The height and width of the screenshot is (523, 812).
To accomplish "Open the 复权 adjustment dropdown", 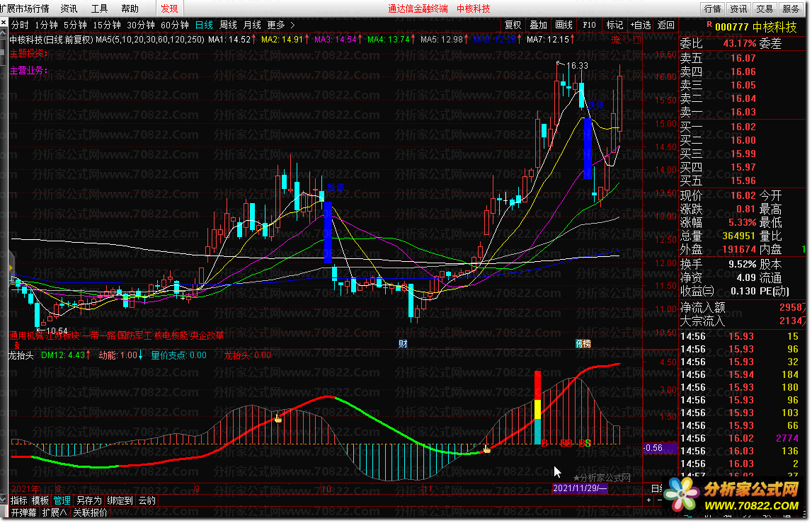I will [x=513, y=25].
